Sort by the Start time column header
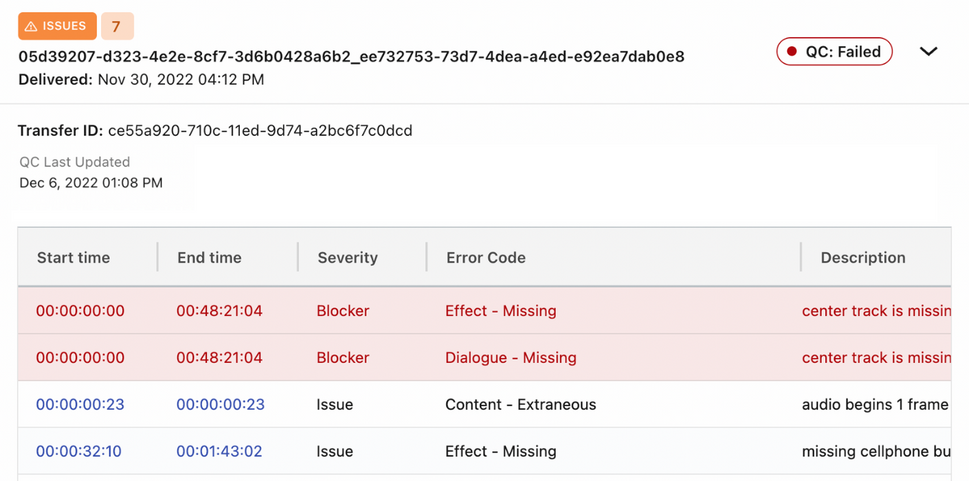 coord(74,258)
